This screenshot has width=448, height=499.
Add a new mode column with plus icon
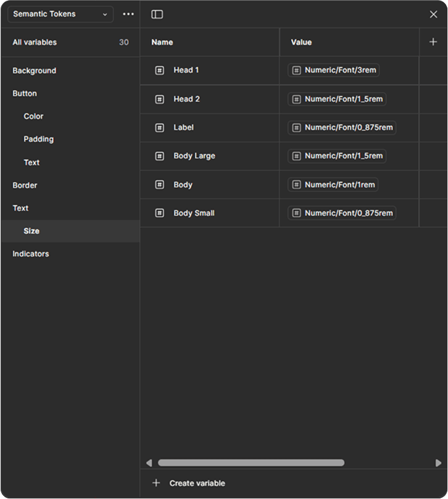[433, 42]
